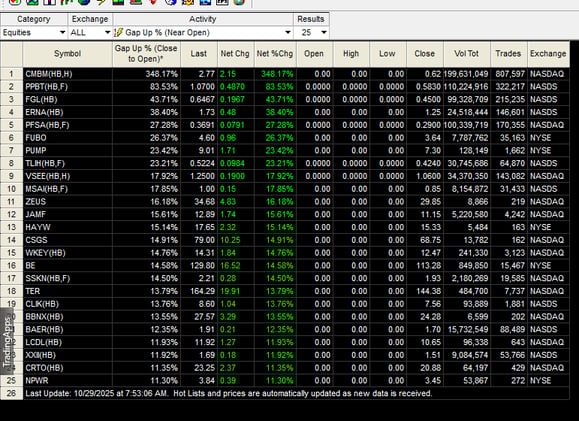Sort by the Trades column header
Viewport: 579px width, 421px height.
click(508, 54)
